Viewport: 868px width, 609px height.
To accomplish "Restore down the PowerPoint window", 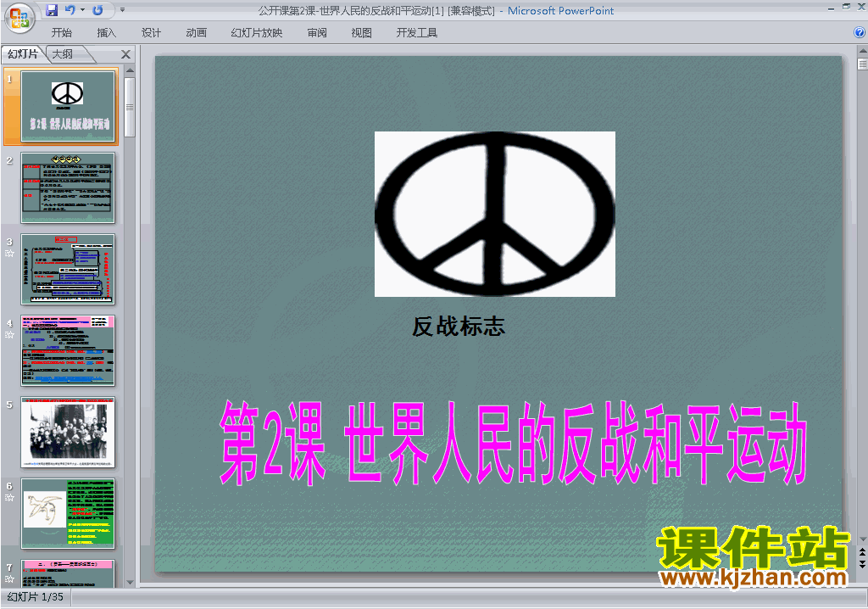I will click(x=847, y=7).
